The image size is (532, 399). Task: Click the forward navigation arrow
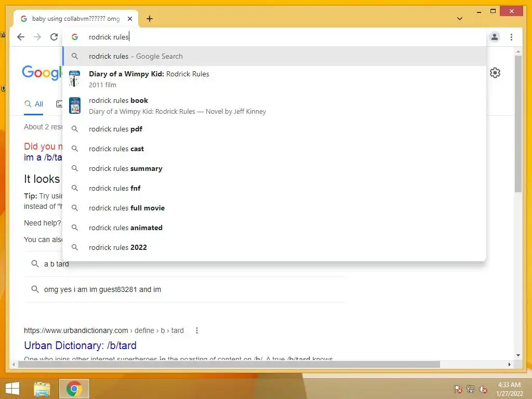coord(37,37)
